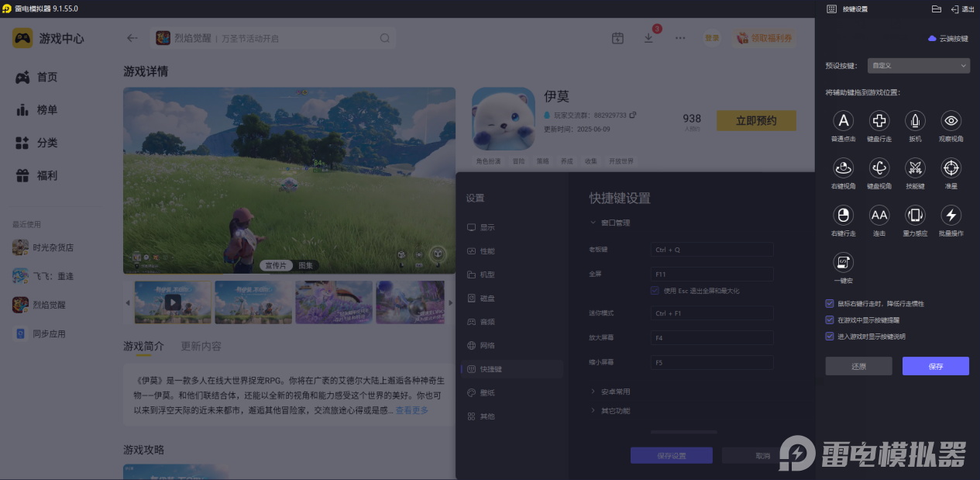Select the 准星 crosshair icon
Screen dimensions: 980x480
click(x=951, y=167)
